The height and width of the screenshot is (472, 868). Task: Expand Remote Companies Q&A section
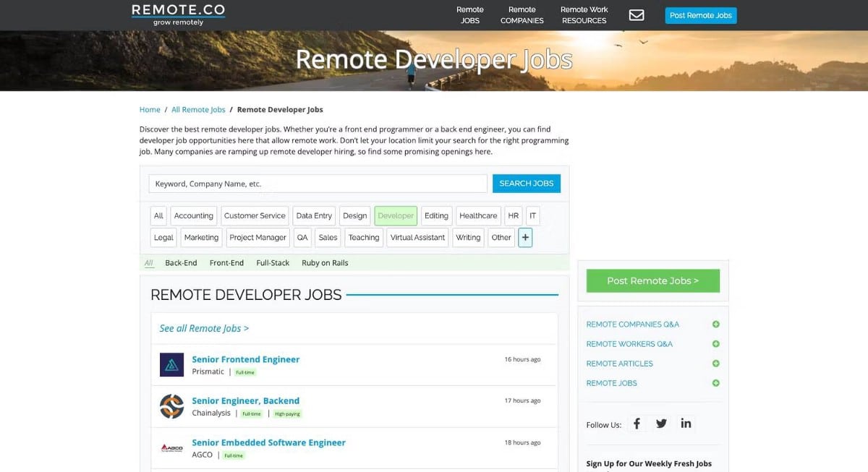tap(715, 325)
